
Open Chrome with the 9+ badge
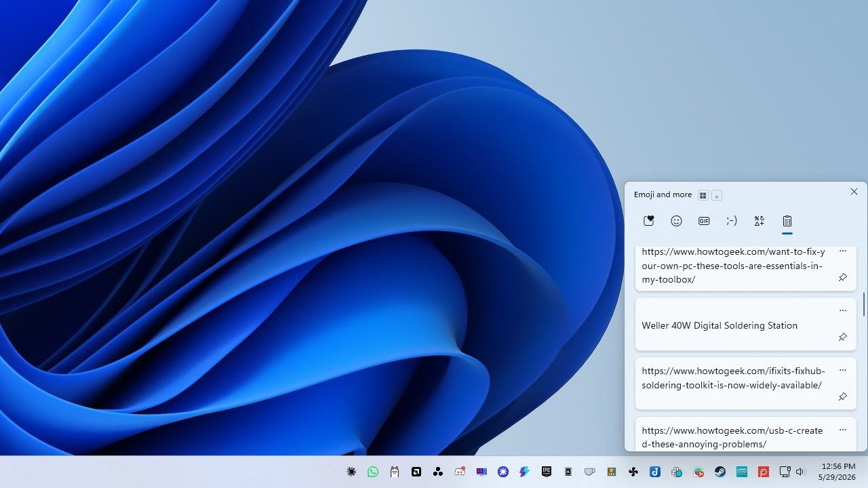tap(698, 472)
